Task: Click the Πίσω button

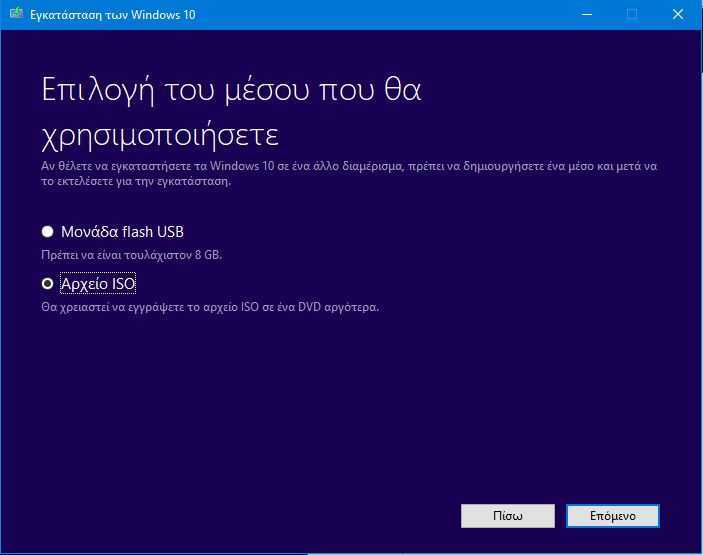Action: 508,516
